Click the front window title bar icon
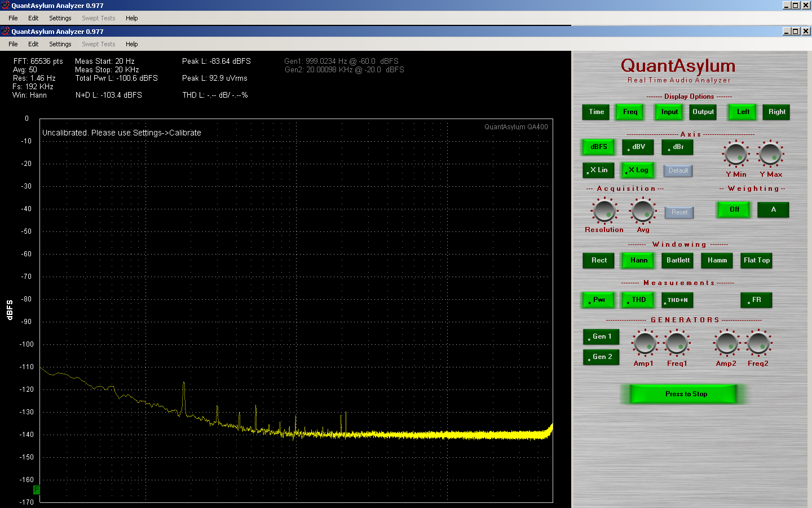Viewport: 812px width, 508px height. click(5, 31)
